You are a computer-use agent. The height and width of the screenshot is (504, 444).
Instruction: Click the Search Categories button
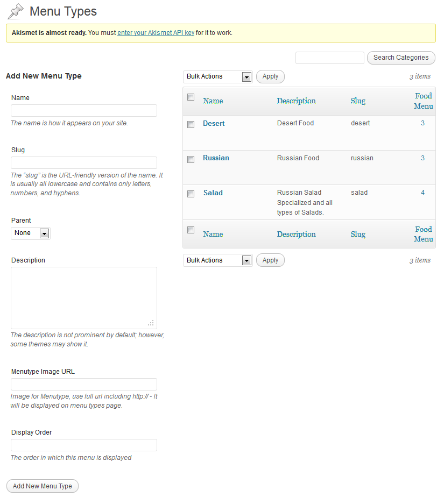pos(401,58)
